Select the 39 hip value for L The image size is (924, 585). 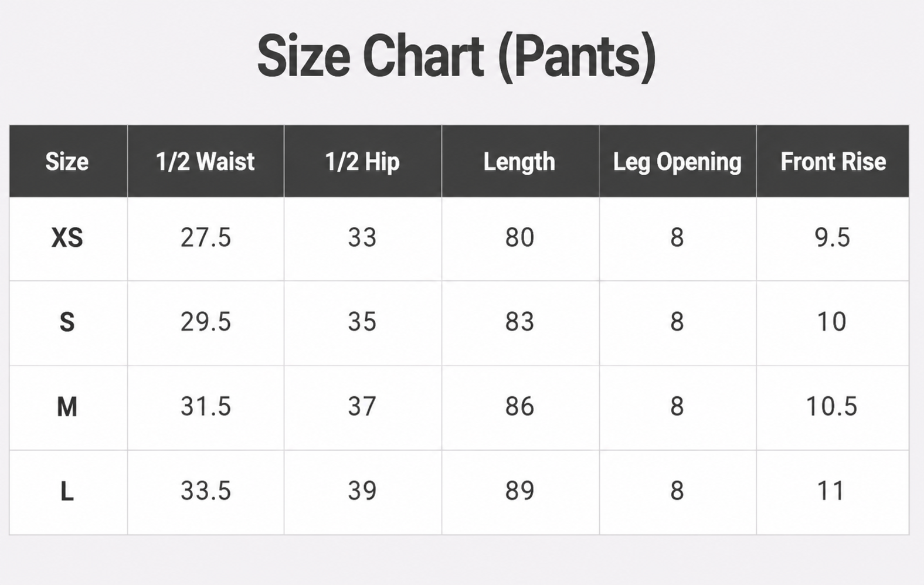[362, 491]
